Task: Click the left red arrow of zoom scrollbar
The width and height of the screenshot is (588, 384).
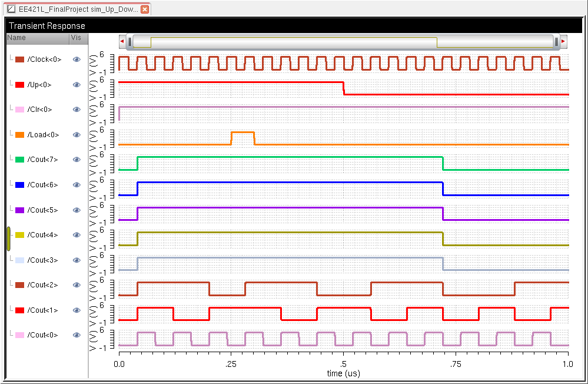Action: pyautogui.click(x=122, y=42)
